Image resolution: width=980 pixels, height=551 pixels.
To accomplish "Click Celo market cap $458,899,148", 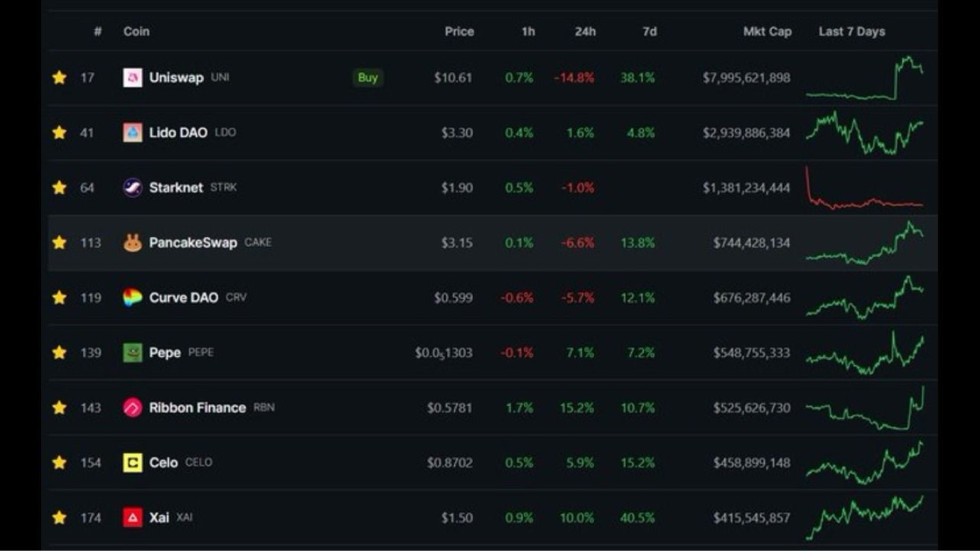I will (752, 463).
